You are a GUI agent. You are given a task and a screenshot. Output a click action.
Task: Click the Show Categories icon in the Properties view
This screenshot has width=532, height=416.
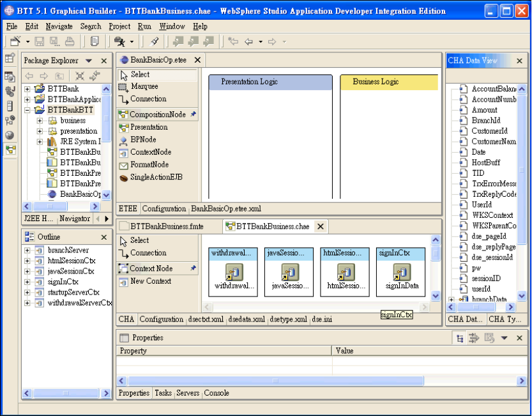pos(460,338)
